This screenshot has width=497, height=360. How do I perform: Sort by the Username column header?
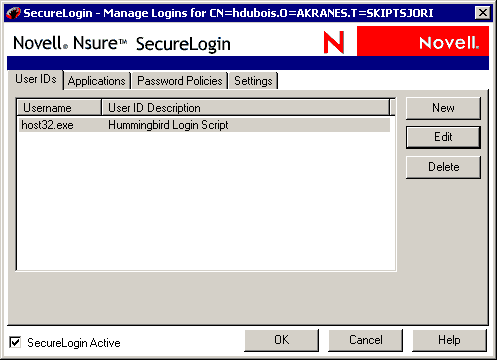coord(59,108)
